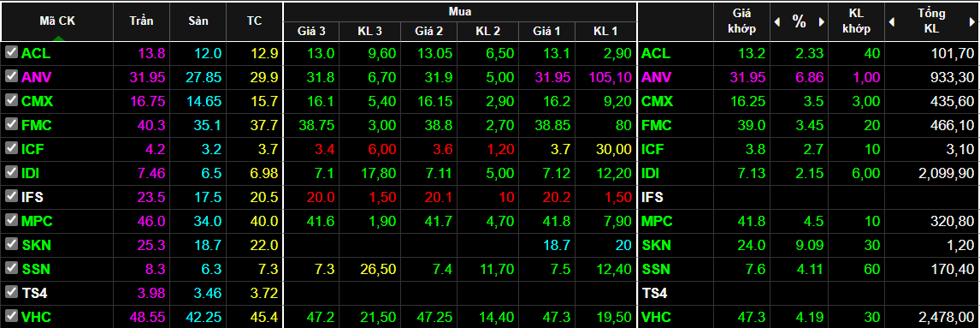Toggle checkbox for TS4 stock
Image resolution: width=980 pixels, height=328 pixels.
pos(10,292)
